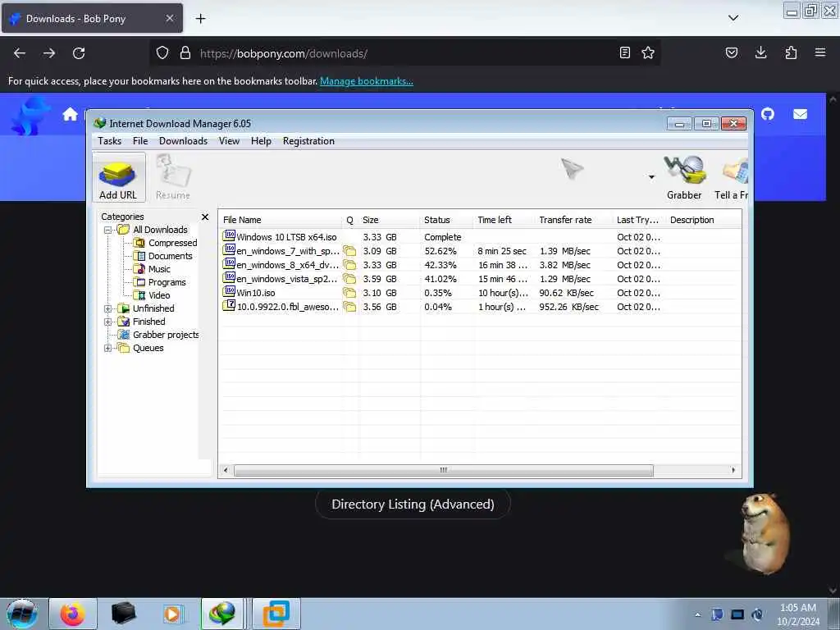
Task: Select the 10.0.9922.0.fbl_aweso download row
Action: tap(479, 307)
